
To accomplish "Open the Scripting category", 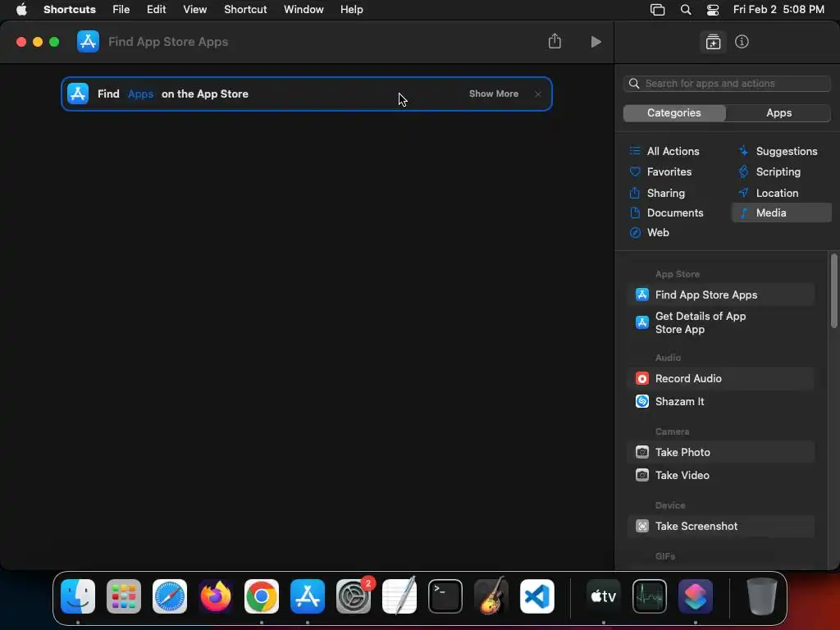I will [769, 172].
